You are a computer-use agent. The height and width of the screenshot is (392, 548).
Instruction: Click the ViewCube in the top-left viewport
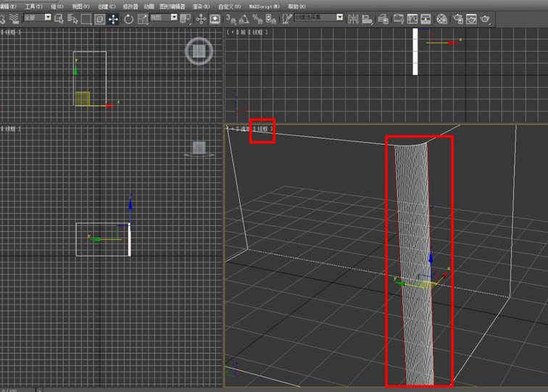[197, 51]
